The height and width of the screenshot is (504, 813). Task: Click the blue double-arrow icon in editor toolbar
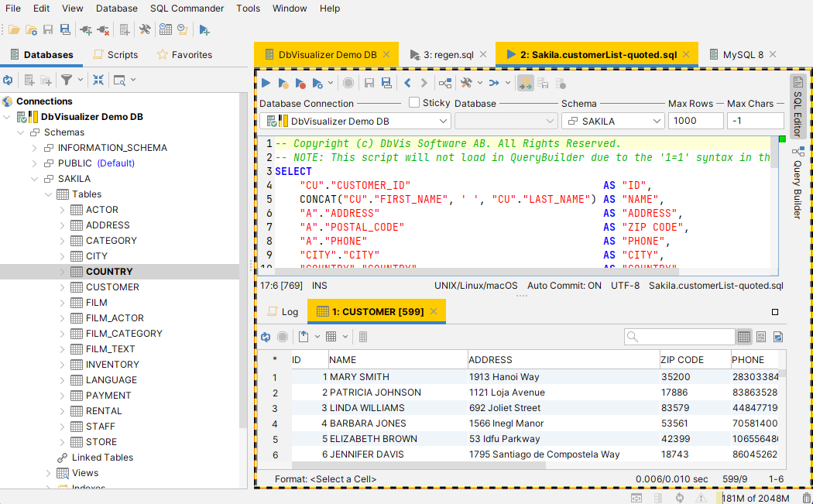tap(494, 83)
